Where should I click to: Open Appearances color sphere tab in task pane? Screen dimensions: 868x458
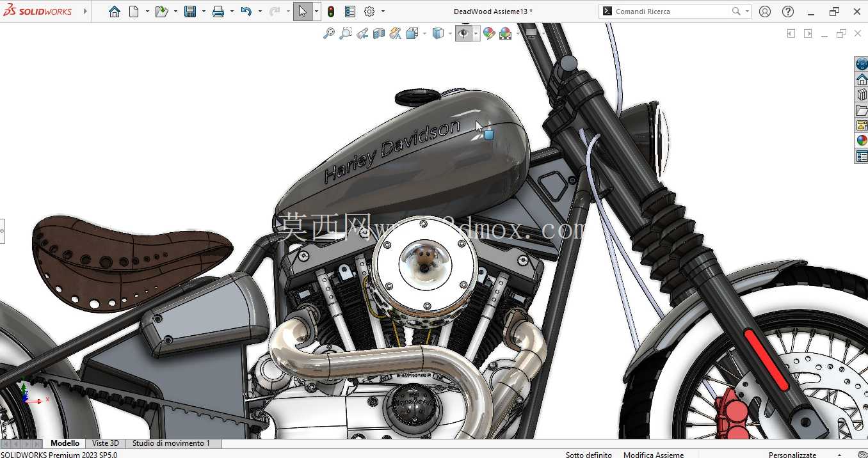(862, 141)
